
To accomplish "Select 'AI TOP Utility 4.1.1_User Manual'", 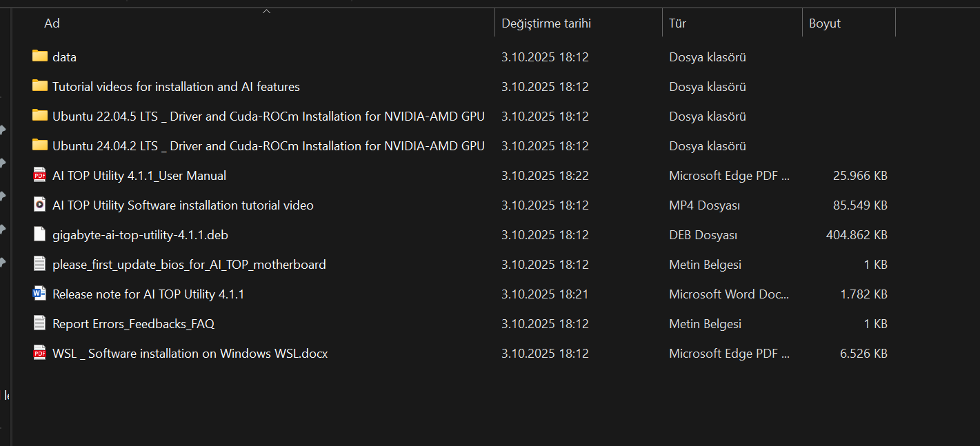I will tap(139, 176).
